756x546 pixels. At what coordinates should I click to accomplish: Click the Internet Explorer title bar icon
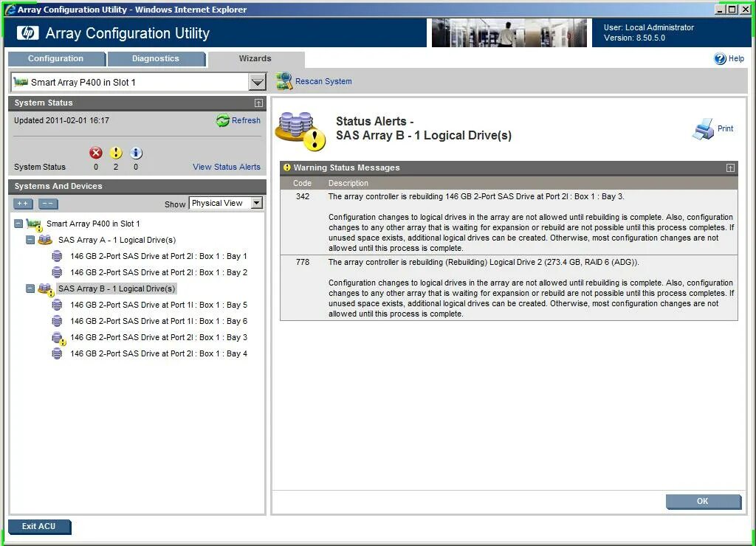point(10,9)
